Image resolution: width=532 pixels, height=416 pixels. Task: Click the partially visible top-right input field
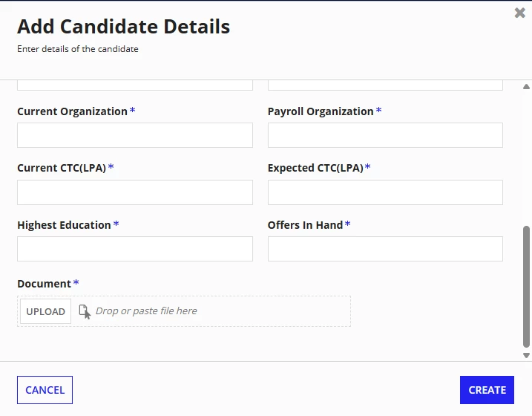pyautogui.click(x=385, y=85)
